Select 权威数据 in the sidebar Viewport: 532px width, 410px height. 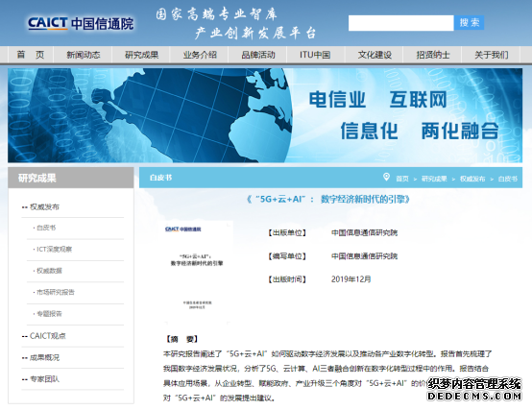click(49, 271)
